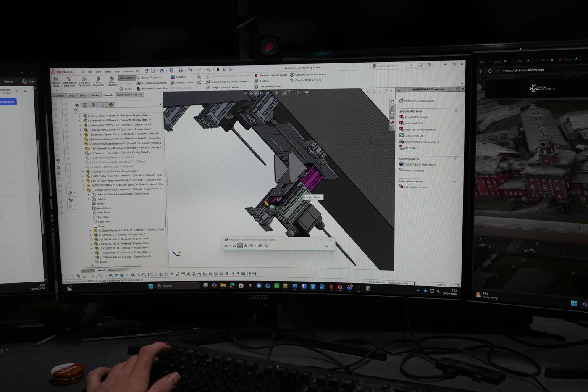
Task: Open the Costing tool
Action: coord(262,81)
